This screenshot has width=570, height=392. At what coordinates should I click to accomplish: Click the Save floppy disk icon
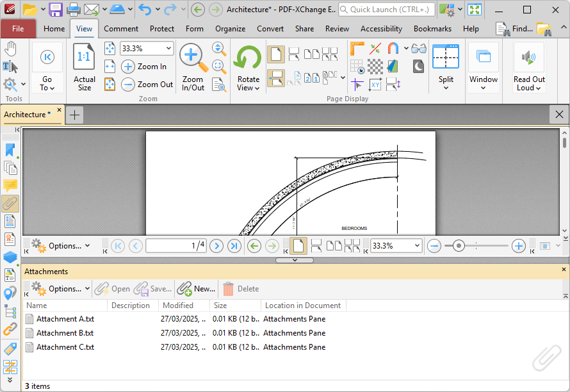click(56, 10)
